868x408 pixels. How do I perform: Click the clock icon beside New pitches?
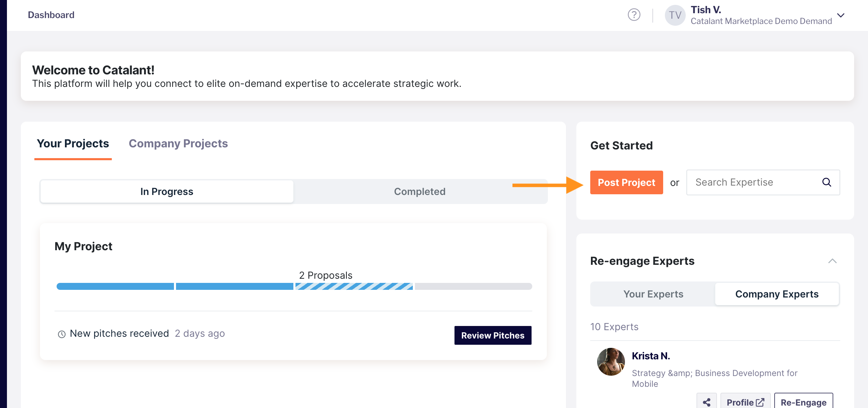coord(61,334)
